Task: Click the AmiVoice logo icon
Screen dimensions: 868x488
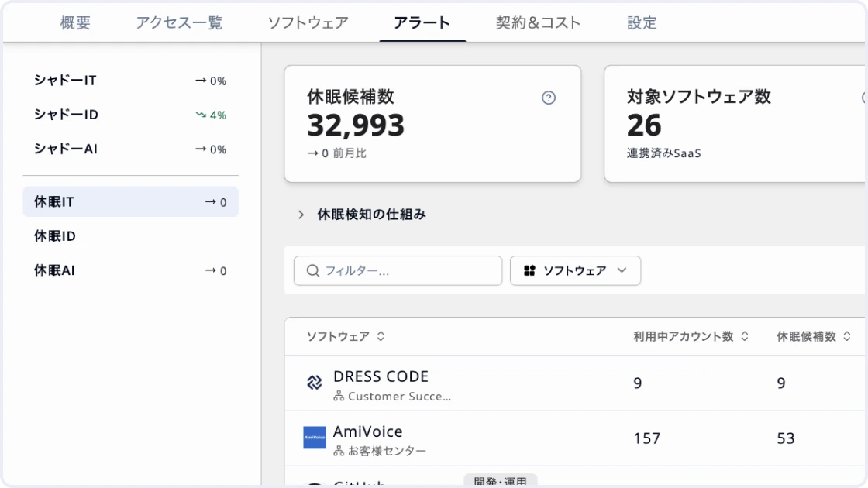Action: [x=315, y=438]
